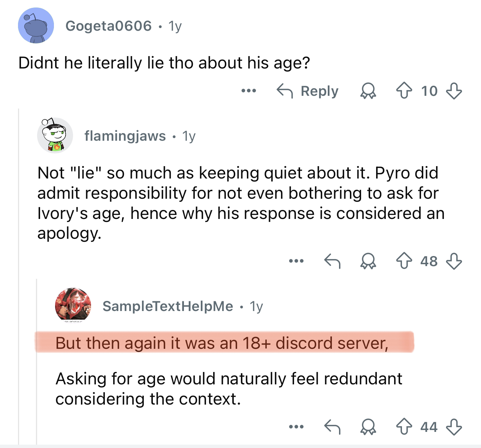481x448 pixels.
Task: Click Reply under Gogeta0606's comment
Action: [x=308, y=91]
